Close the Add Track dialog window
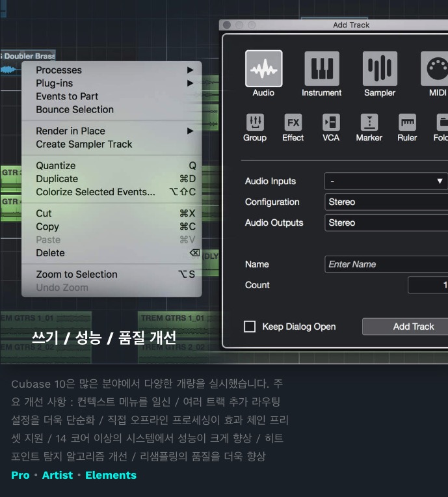This screenshot has height=497, width=448. click(x=227, y=25)
